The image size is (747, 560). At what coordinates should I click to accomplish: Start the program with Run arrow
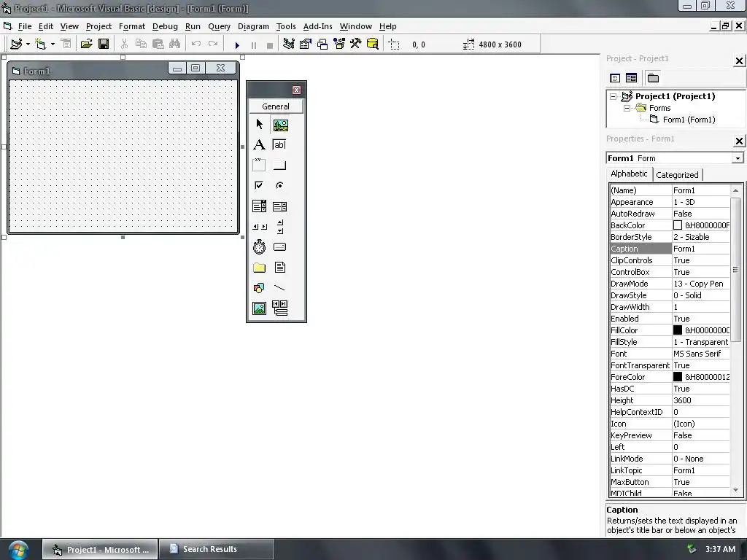coord(237,44)
